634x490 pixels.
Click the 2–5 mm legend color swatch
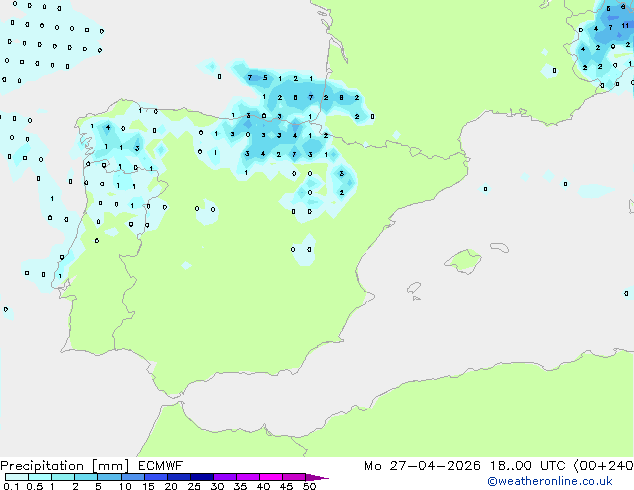click(86, 477)
